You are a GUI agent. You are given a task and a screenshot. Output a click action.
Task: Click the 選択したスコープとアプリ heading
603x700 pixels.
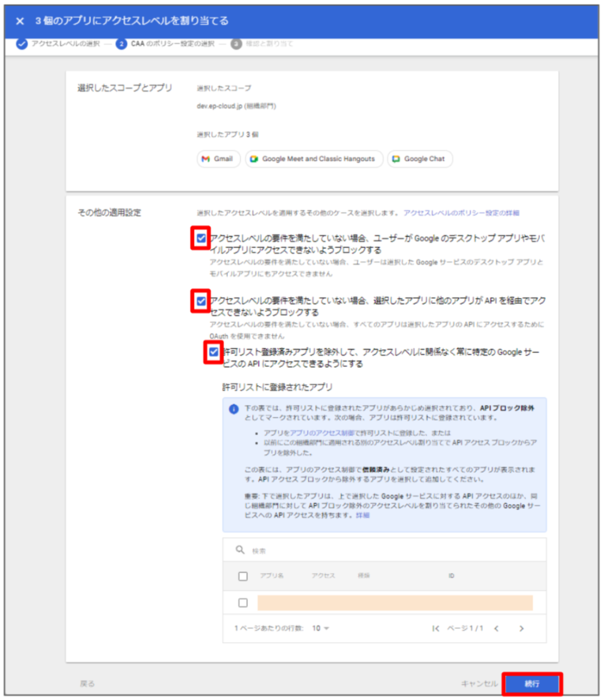point(125,88)
